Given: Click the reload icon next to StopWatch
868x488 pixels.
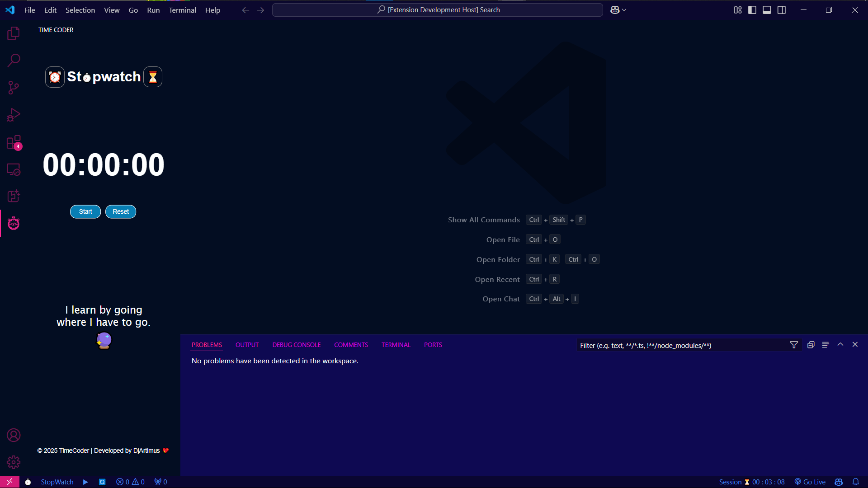Looking at the screenshot, I should 102,482.
